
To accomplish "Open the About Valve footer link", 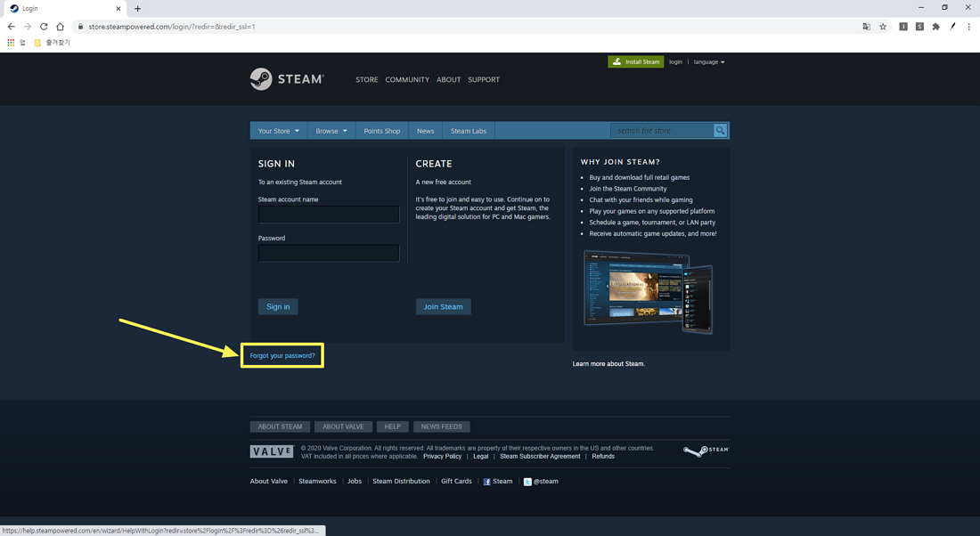I will tap(269, 481).
